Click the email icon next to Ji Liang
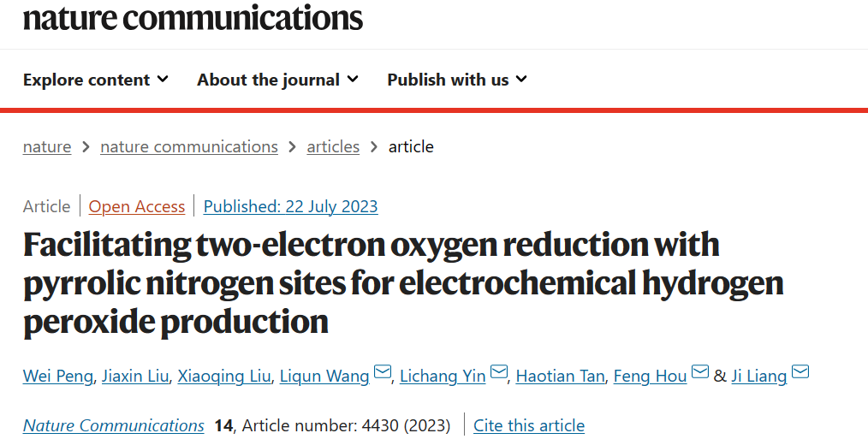The width and height of the screenshot is (868, 445). [800, 371]
